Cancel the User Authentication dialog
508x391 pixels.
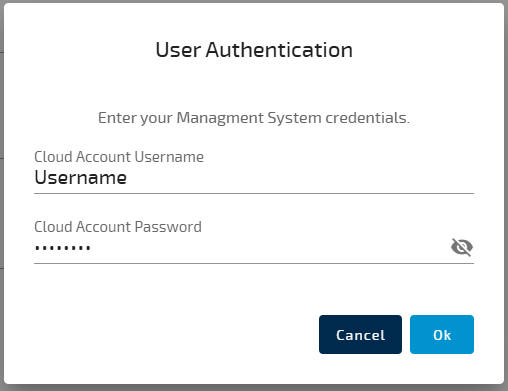click(x=360, y=334)
